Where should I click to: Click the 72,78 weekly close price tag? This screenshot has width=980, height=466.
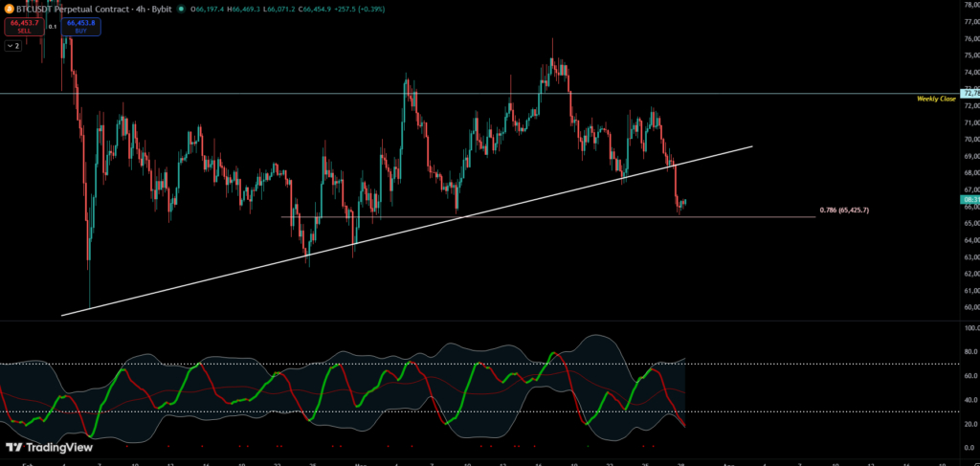click(x=970, y=93)
